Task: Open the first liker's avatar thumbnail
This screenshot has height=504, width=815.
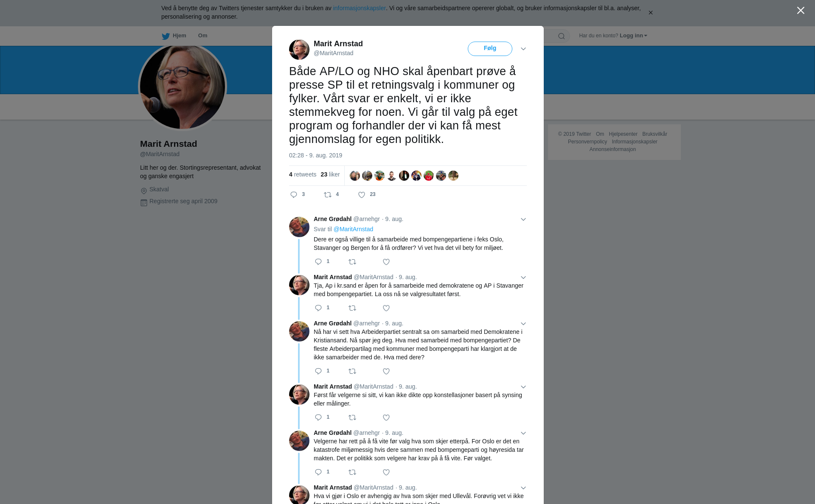Action: click(x=355, y=176)
